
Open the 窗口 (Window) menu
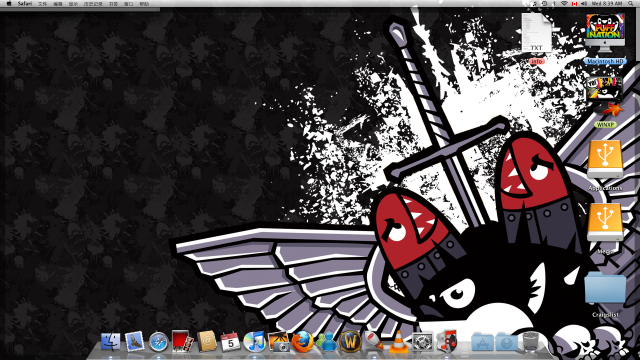click(x=129, y=4)
